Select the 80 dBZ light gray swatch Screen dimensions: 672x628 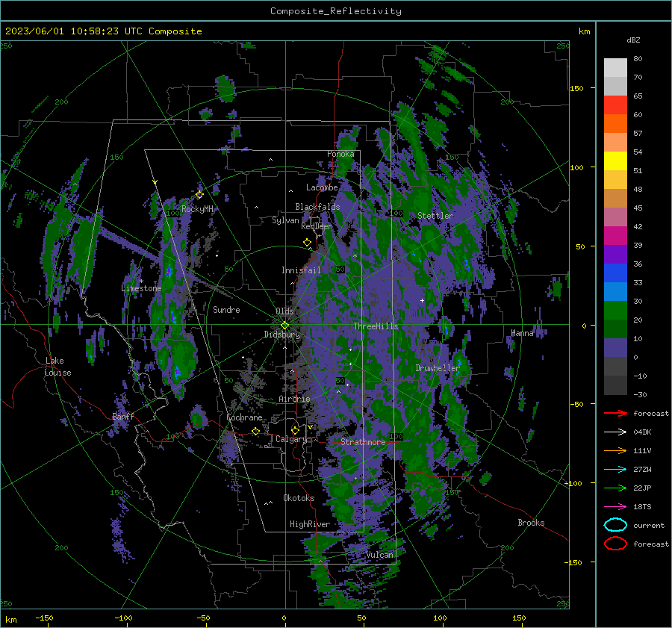[x=615, y=67]
